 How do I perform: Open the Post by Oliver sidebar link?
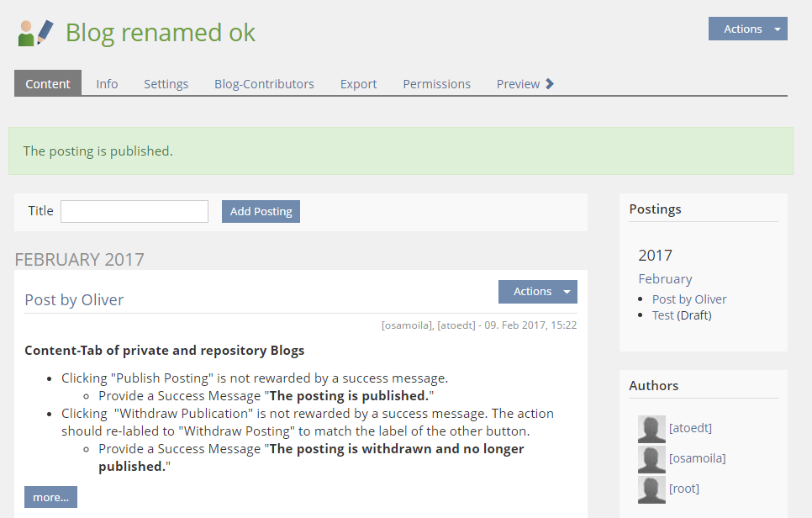689,299
